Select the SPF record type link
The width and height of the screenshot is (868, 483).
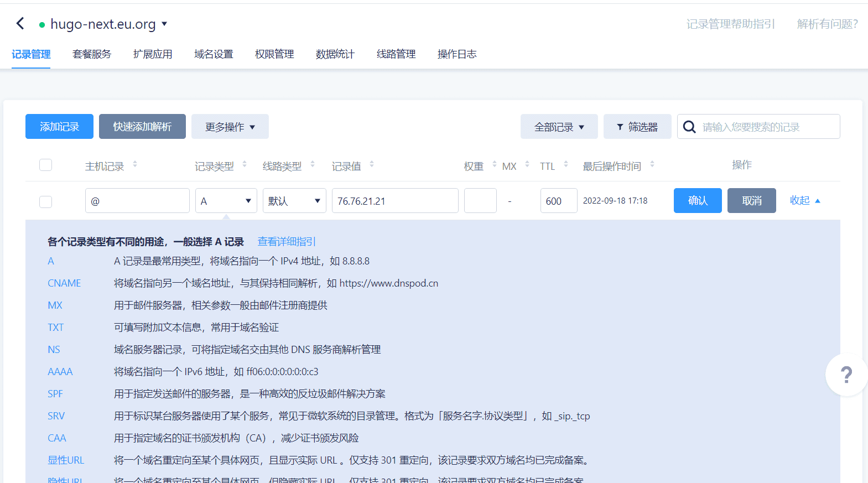click(55, 394)
